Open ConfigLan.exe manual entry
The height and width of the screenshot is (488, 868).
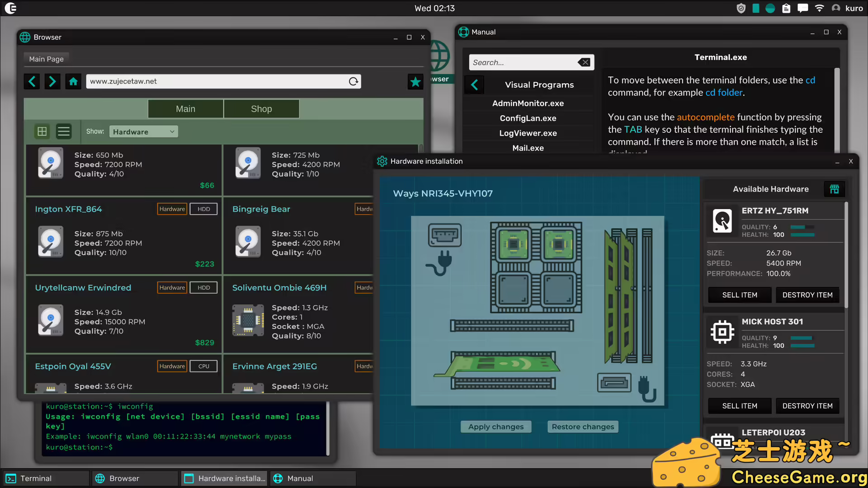(528, 118)
